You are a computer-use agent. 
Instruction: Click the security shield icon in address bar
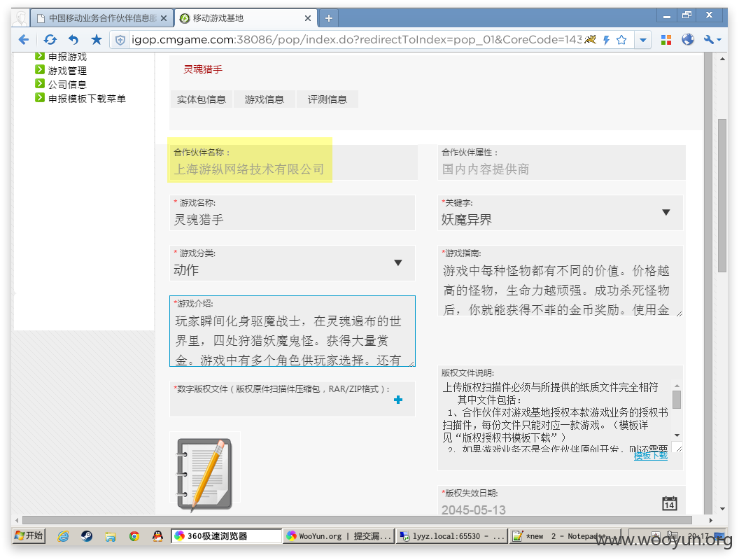coord(120,40)
